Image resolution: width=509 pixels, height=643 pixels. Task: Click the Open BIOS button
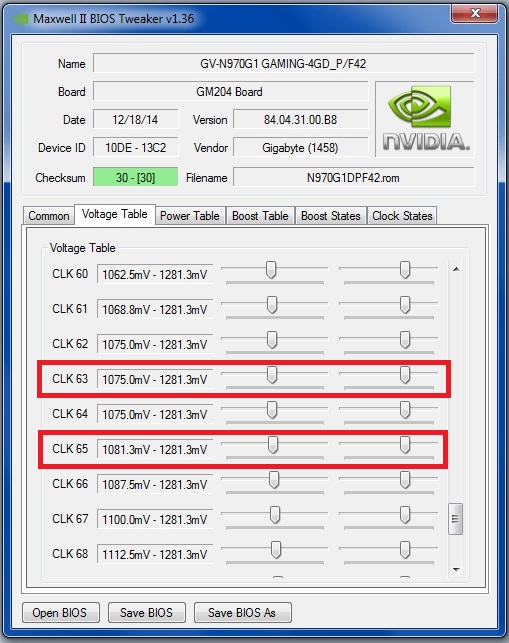[60, 613]
